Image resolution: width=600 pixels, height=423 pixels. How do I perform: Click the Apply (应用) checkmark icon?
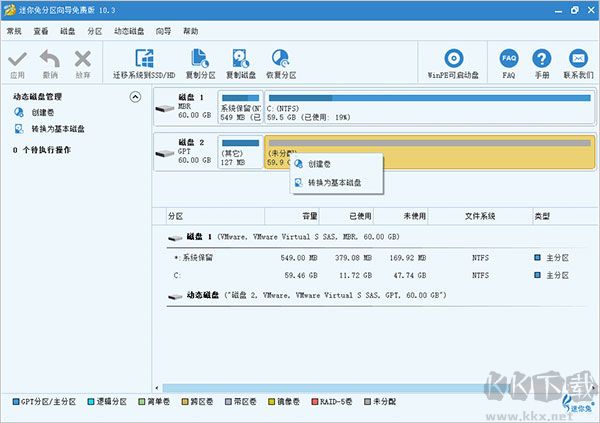[18, 59]
